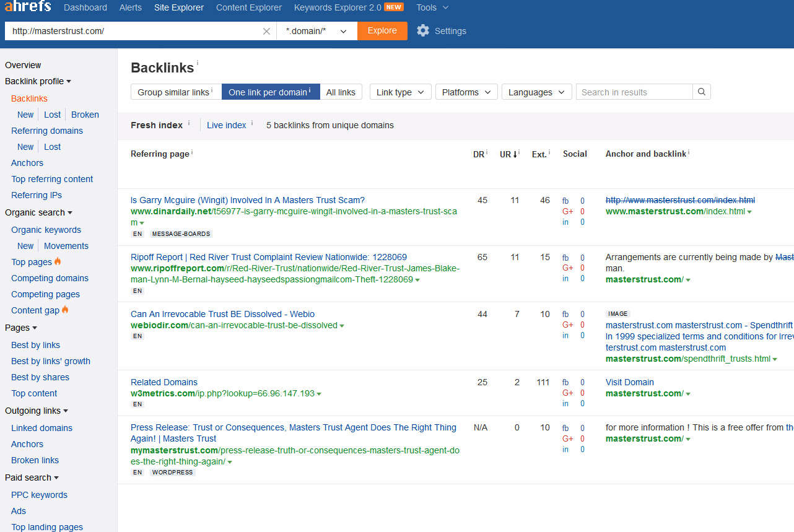Open the Garry Mcguire Masters Trust Scam link
The width and height of the screenshot is (794, 532).
coord(248,200)
